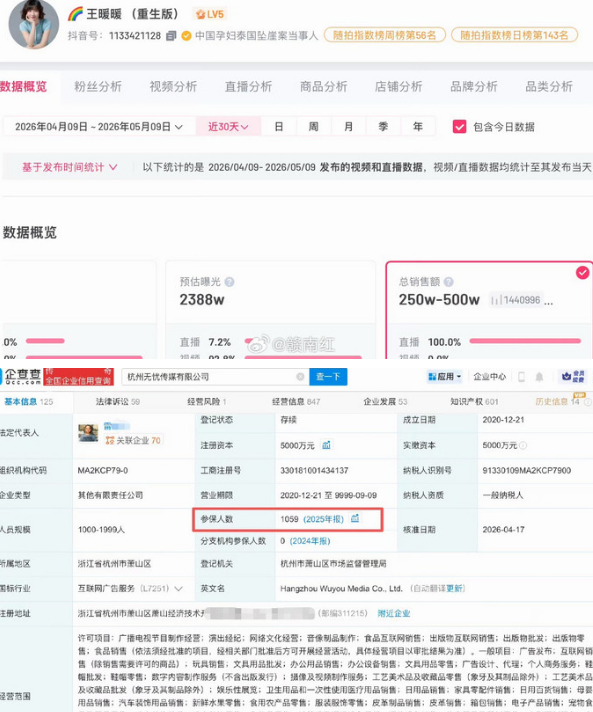This screenshot has height=712, width=593.
Task: Open the VIP crown member icon
Action: [x=573, y=376]
